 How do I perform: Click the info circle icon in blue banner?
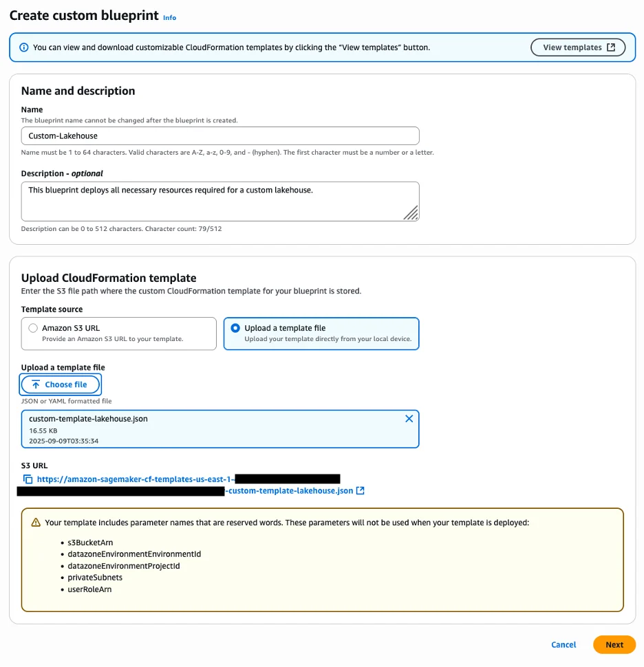click(x=24, y=47)
